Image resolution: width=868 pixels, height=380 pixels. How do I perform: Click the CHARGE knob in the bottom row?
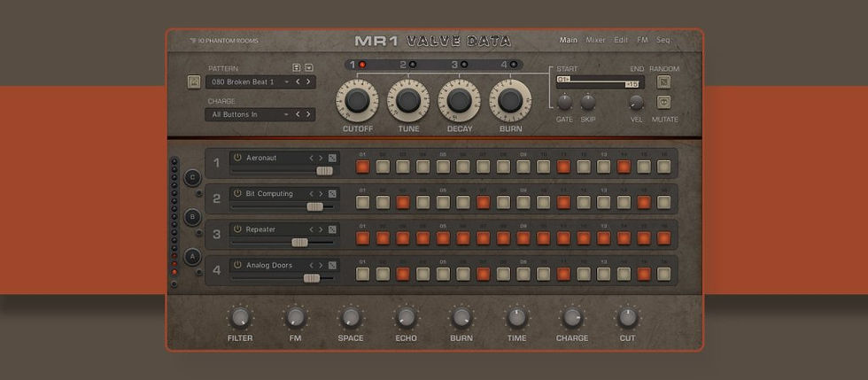point(572,317)
